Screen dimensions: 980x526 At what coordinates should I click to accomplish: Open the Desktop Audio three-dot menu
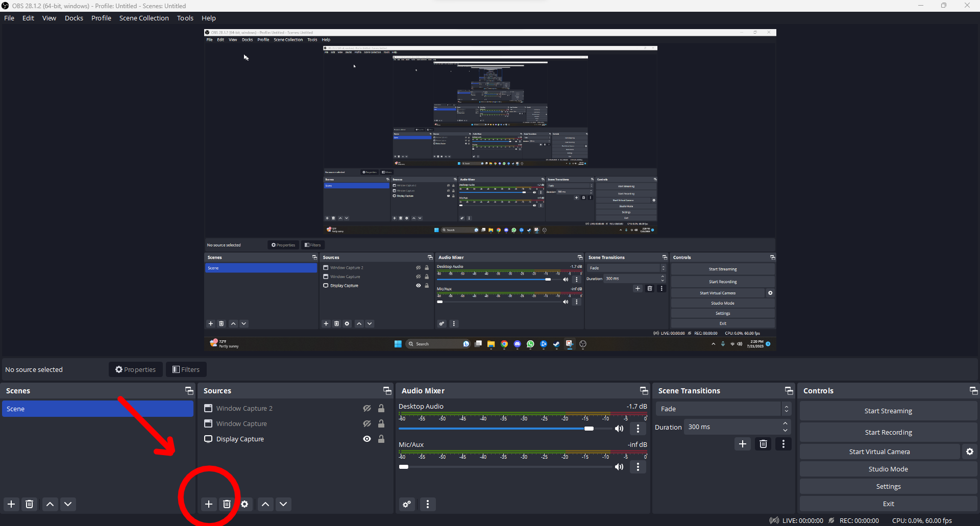pos(638,429)
